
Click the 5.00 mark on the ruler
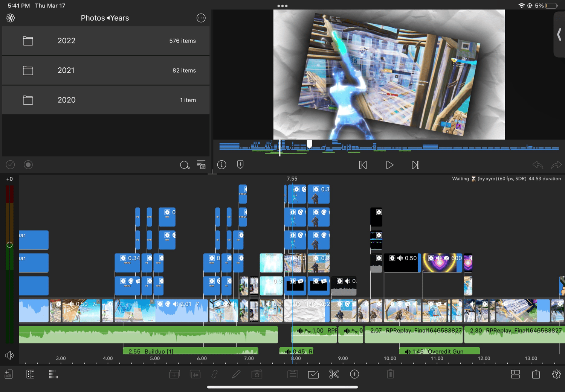coord(155,358)
